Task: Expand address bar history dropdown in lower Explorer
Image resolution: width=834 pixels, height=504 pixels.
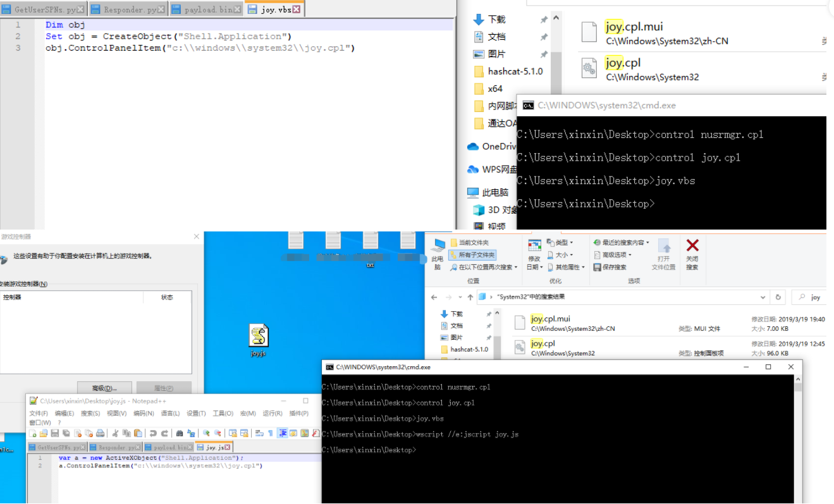Action: [x=762, y=297]
